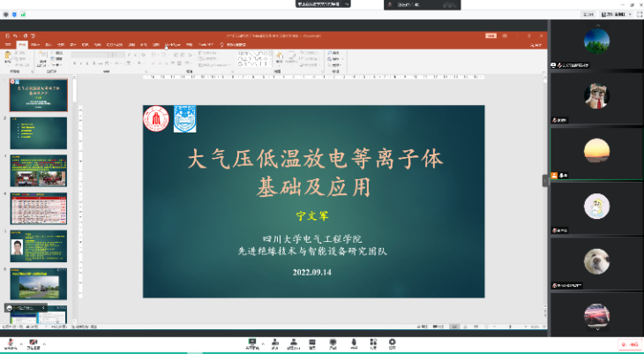Open the settings gear in meeting toolbar
Image resolution: width=644 pixels, height=354 pixels.
(393, 342)
